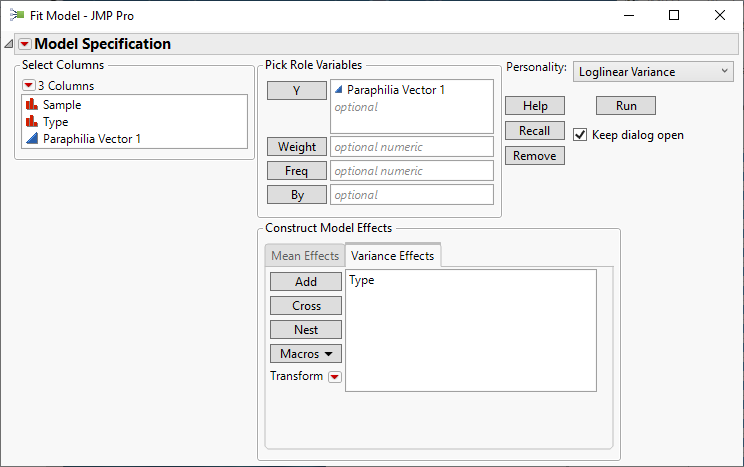Open the Personality dropdown showing Loglinear Variance
Screen dimensions: 744x467
(653, 72)
